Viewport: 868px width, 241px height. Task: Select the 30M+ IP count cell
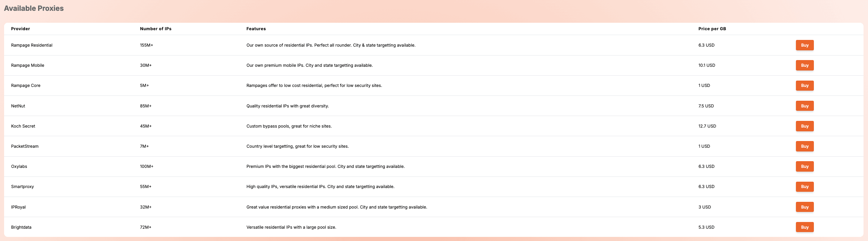146,65
